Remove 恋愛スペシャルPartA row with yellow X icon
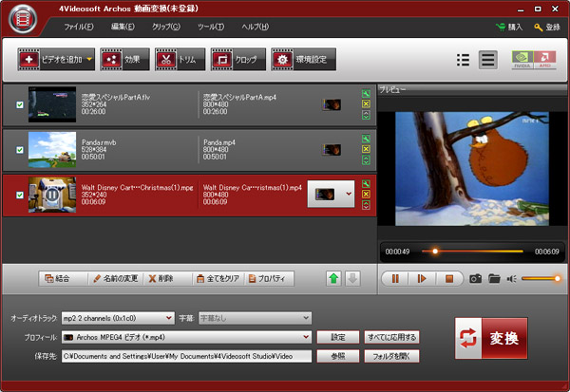 coord(366,103)
